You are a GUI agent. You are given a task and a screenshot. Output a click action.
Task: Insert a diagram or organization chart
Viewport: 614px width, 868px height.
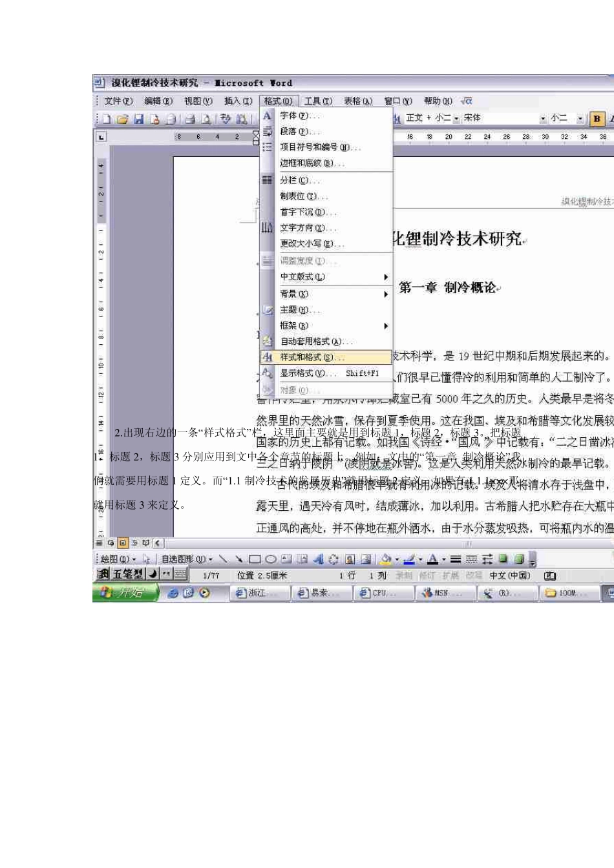pos(333,559)
